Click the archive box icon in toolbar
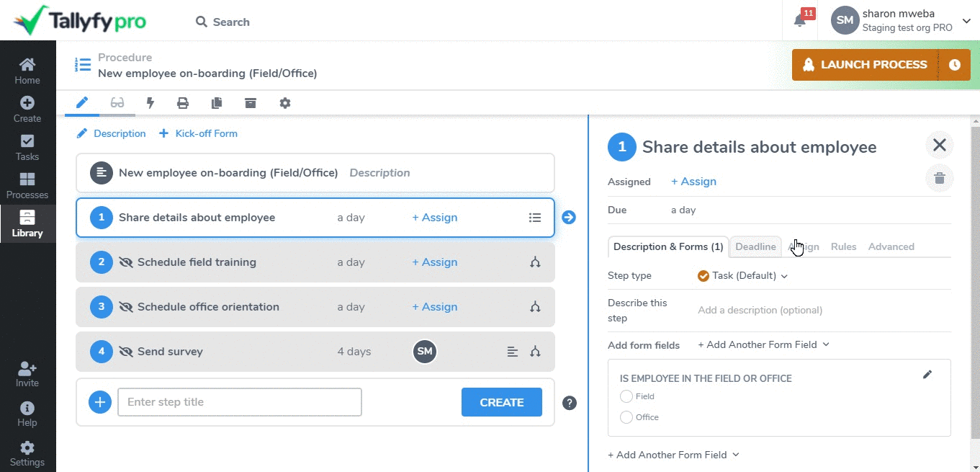980x472 pixels. point(251,103)
